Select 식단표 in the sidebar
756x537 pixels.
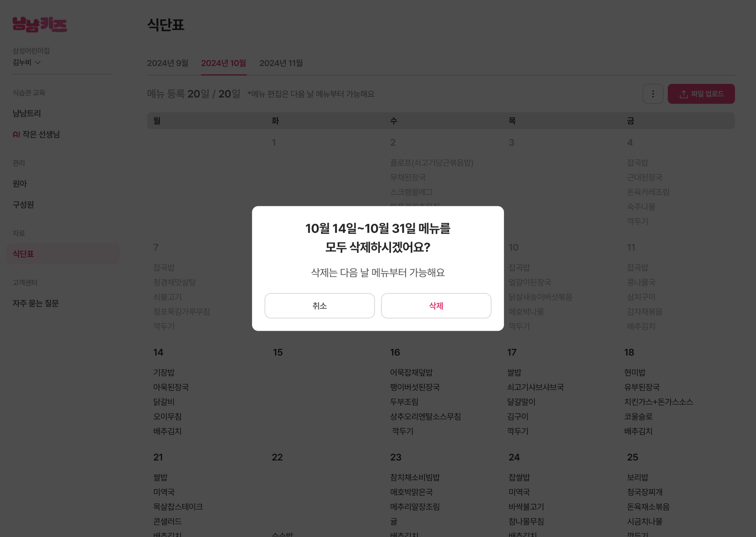pos(63,254)
